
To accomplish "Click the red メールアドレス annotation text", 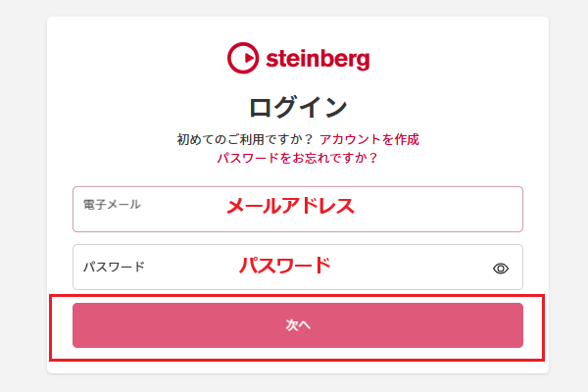I will pyautogui.click(x=289, y=206).
